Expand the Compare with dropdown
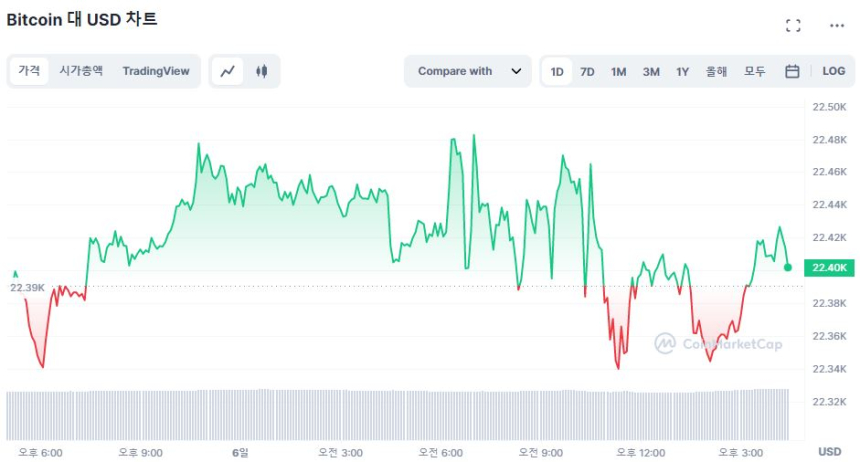This screenshot has width=860, height=462. click(467, 71)
